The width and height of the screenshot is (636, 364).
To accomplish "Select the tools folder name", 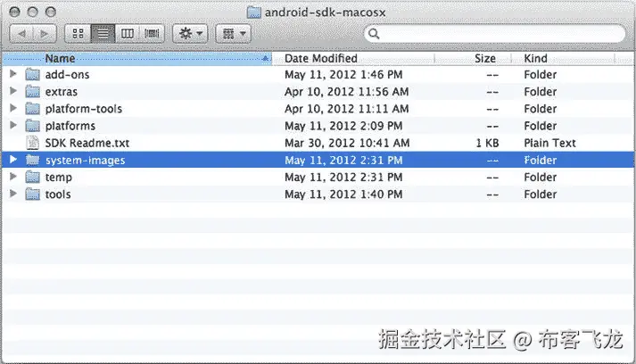I will pos(58,194).
